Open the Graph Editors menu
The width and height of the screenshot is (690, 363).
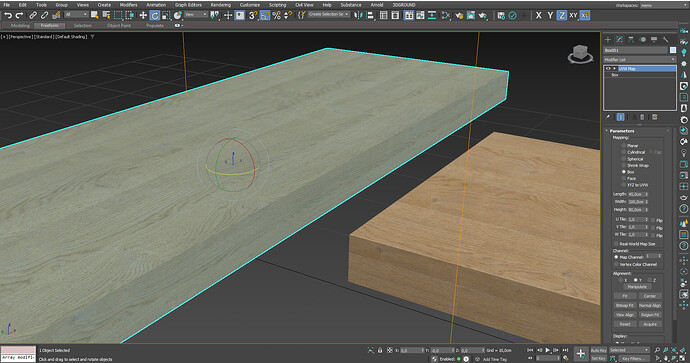click(x=188, y=5)
